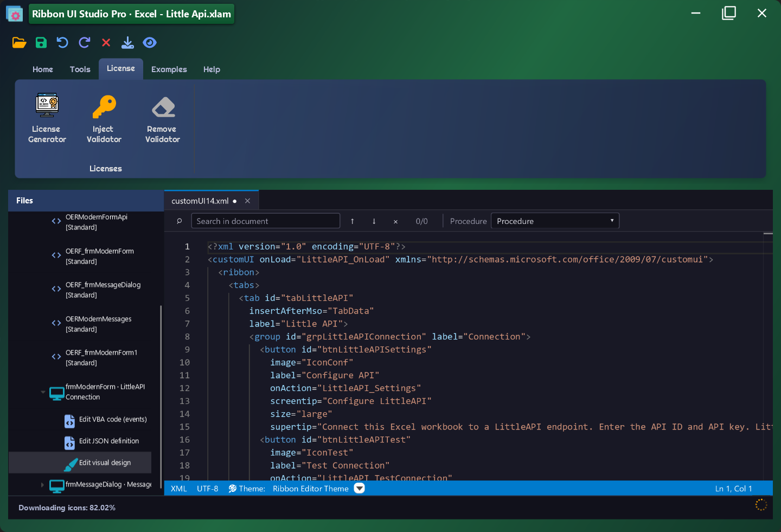Jump to previous search match arrow
This screenshot has width=781, height=532.
click(353, 221)
